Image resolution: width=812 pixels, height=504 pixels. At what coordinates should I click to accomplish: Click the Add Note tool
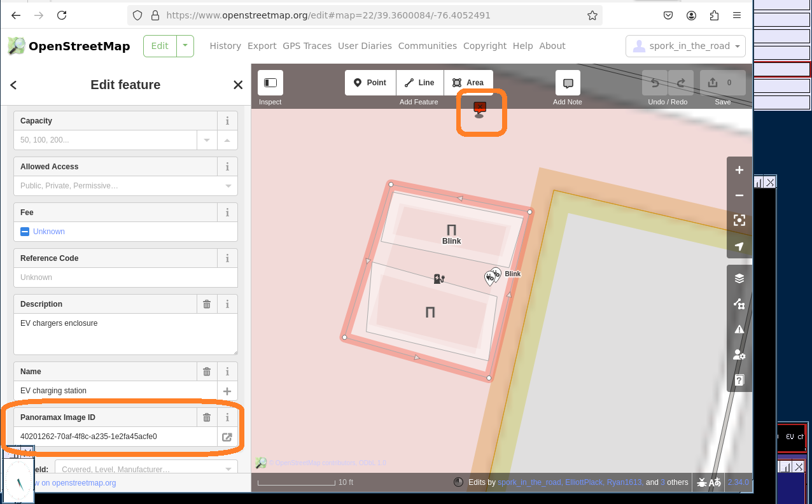568,83
